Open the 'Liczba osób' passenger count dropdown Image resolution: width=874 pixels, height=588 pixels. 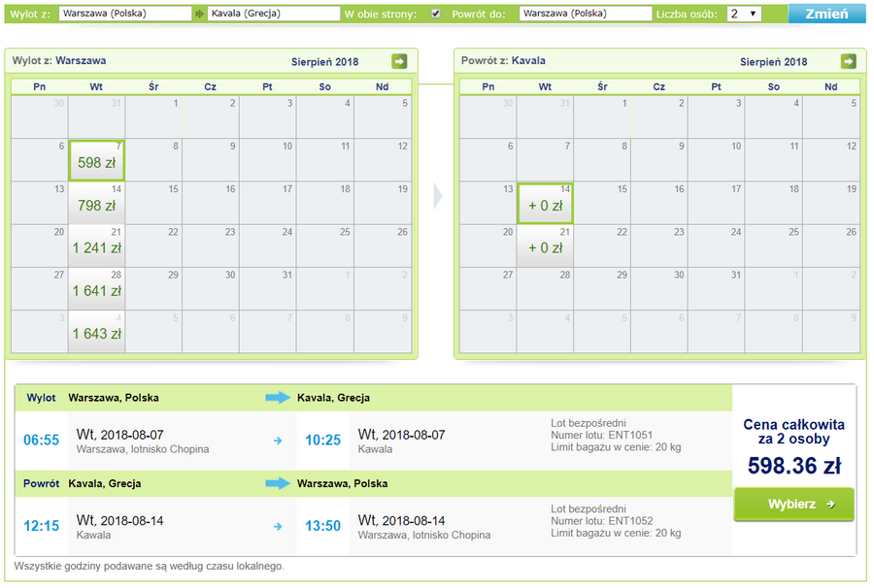(744, 14)
